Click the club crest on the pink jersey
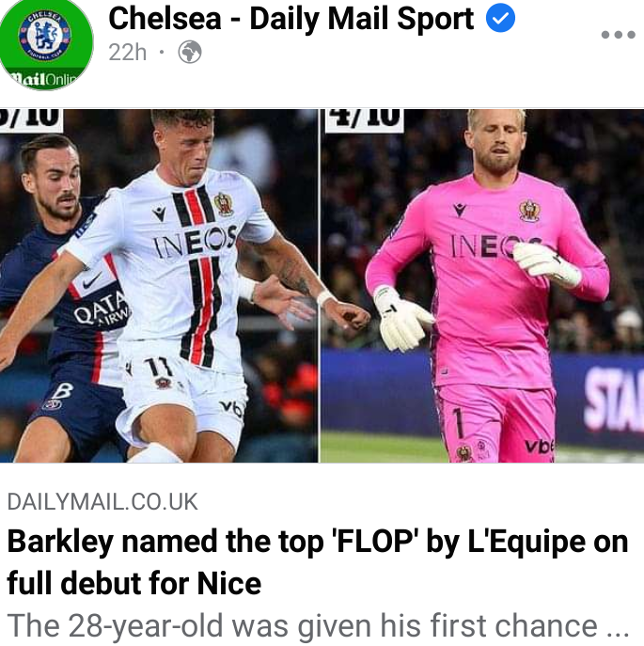The image size is (644, 646). (529, 211)
